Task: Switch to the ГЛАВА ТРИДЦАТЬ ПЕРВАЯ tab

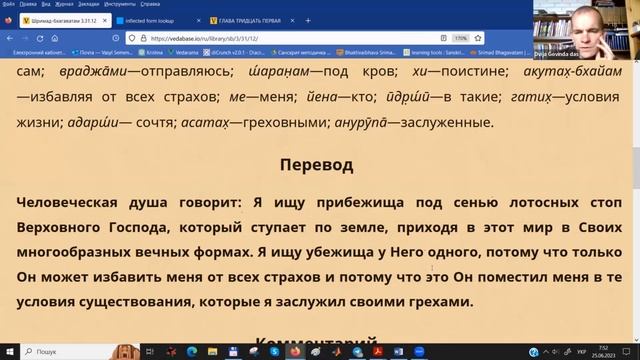Action: (253, 20)
